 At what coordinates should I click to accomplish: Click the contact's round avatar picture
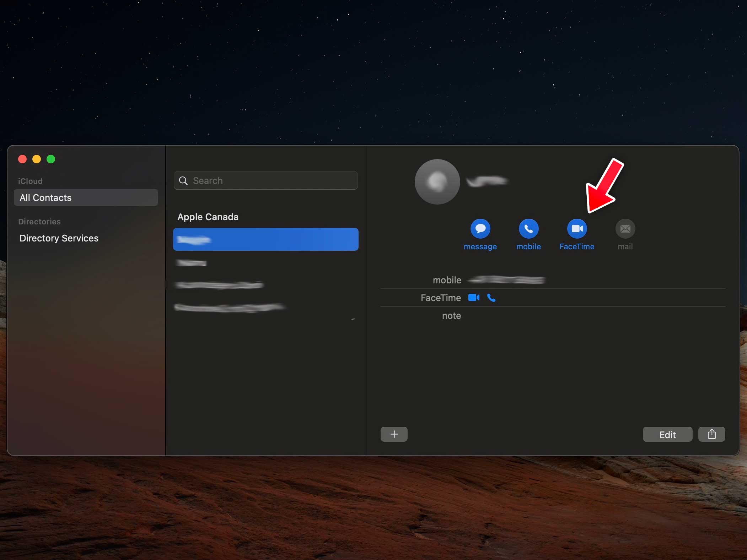click(x=437, y=182)
